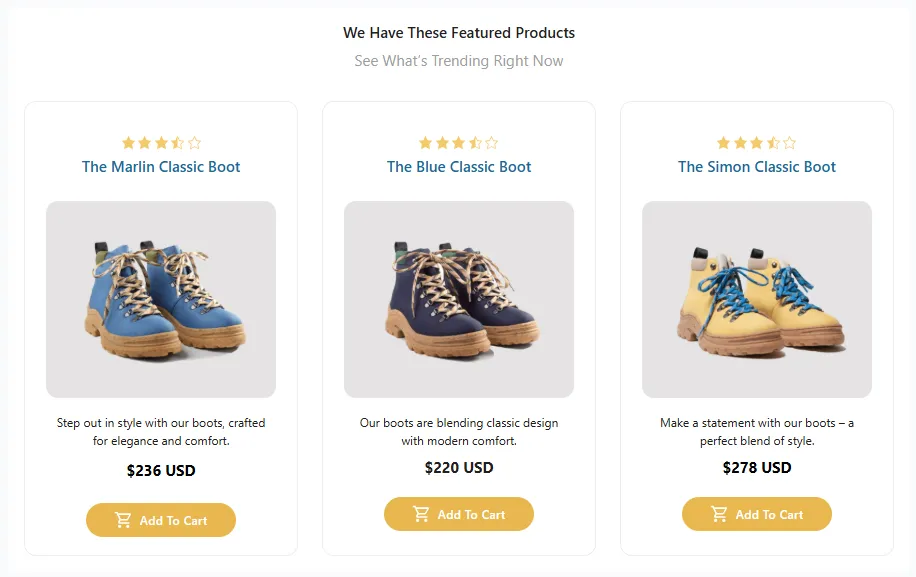Viewport: 916px width, 577px height.
Task: Open The Simon Classic Boot title link
Action: 757,167
